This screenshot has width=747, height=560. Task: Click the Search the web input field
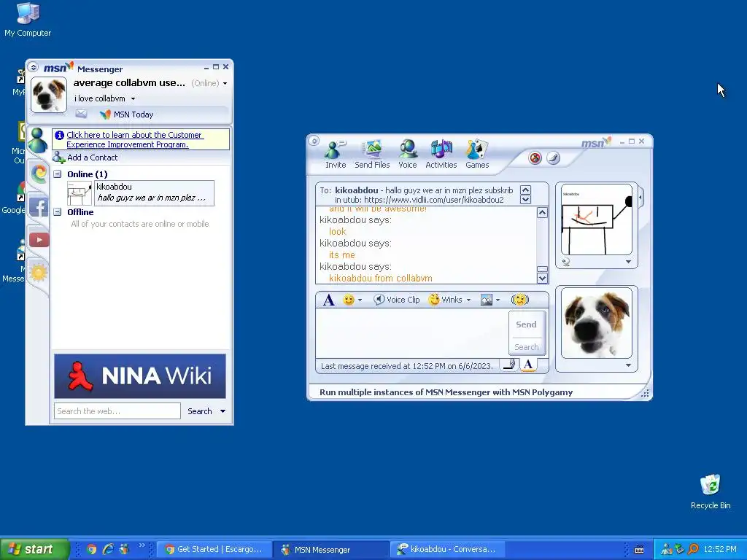click(x=117, y=411)
